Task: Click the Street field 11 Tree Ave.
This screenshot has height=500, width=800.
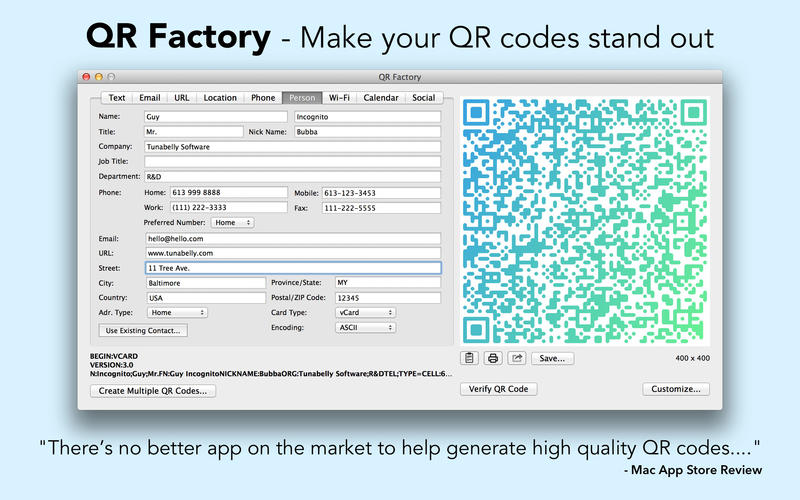Action: (x=293, y=268)
